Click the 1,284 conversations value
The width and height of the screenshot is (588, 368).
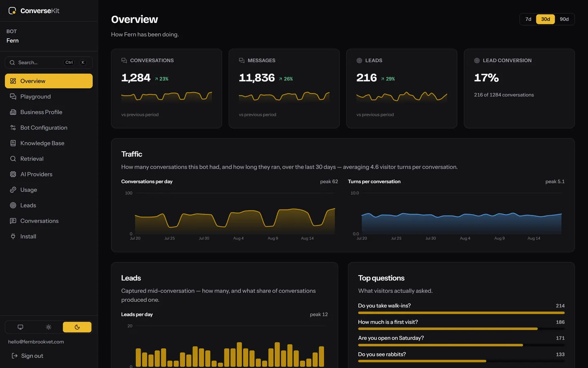[x=136, y=78]
